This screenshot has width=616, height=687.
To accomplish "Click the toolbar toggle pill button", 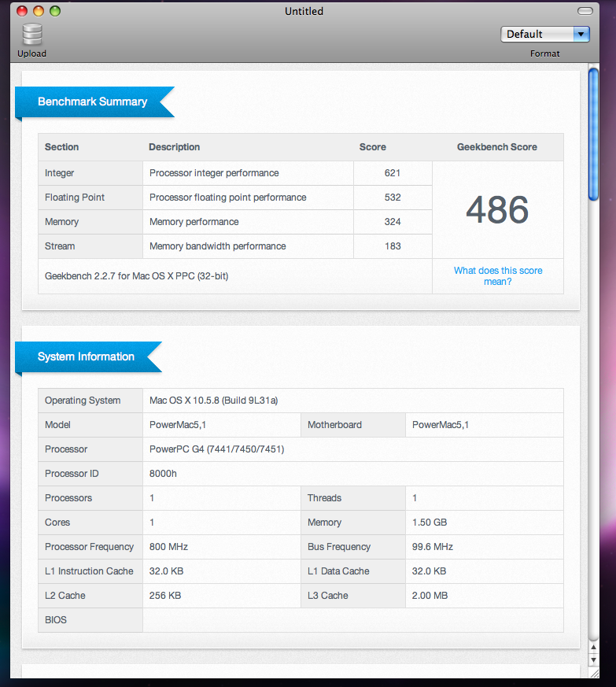I will coord(585,11).
